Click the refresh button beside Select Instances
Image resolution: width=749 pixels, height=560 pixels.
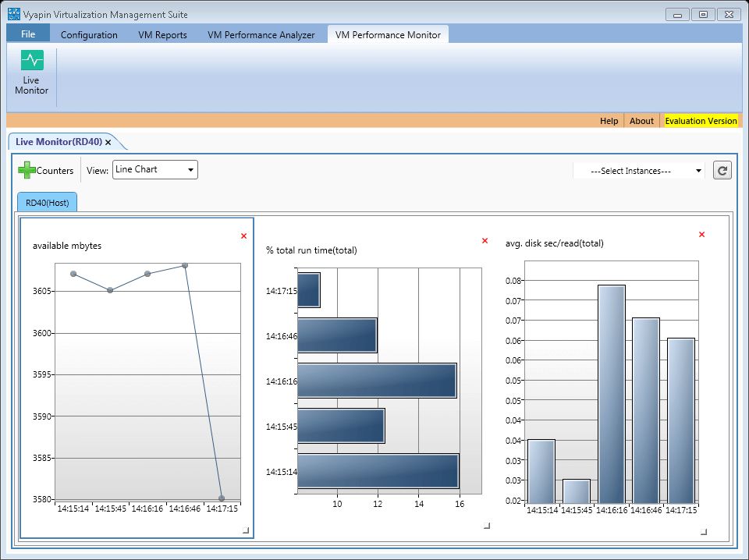pyautogui.click(x=722, y=171)
